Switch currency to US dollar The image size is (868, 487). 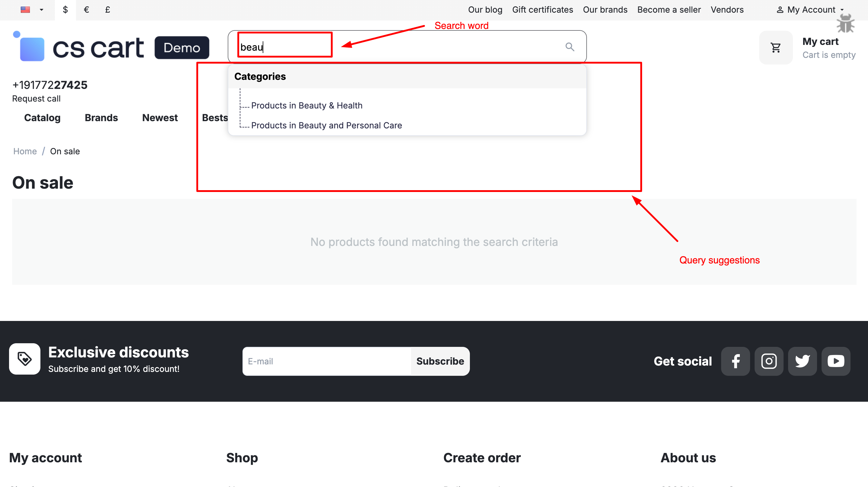[65, 10]
